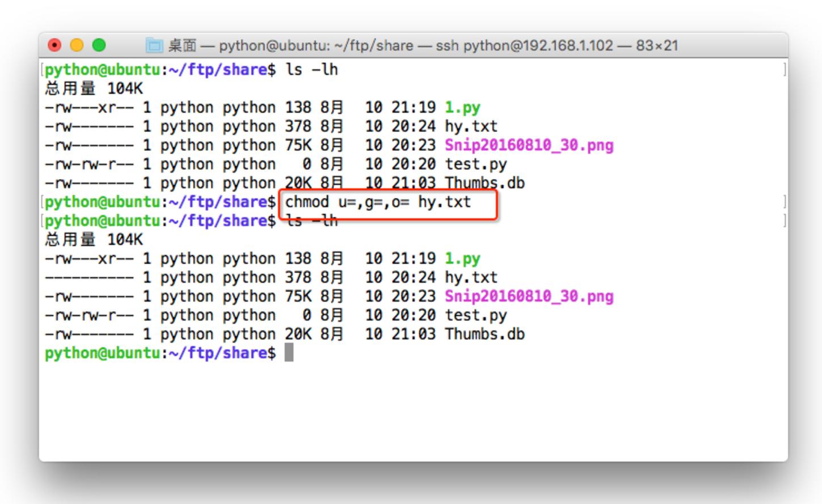Close the terminal window with red button
Screen dimensions: 822x504
pos(54,45)
